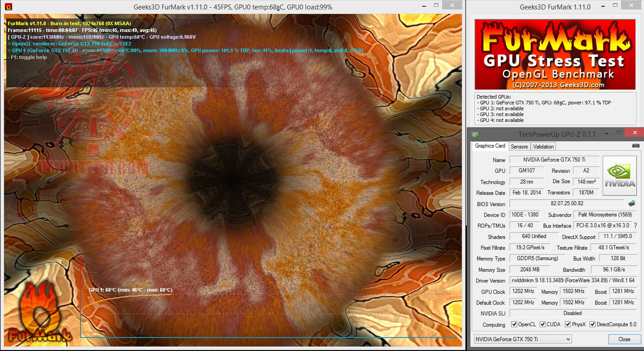Click the Name field showing NVIDIA GeForce GTX 750 Ti
The width and height of the screenshot is (644, 351).
pos(554,160)
